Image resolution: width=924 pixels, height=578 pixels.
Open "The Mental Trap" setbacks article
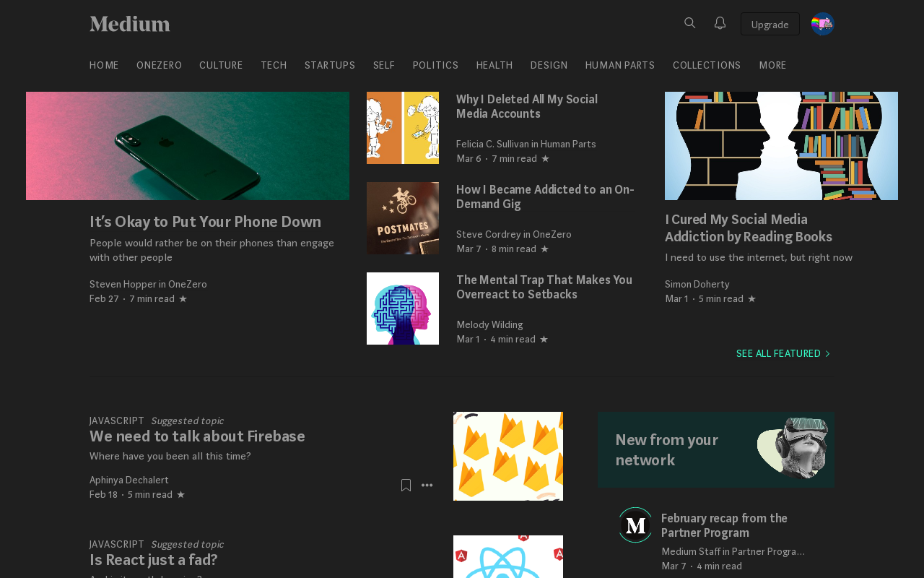(544, 287)
